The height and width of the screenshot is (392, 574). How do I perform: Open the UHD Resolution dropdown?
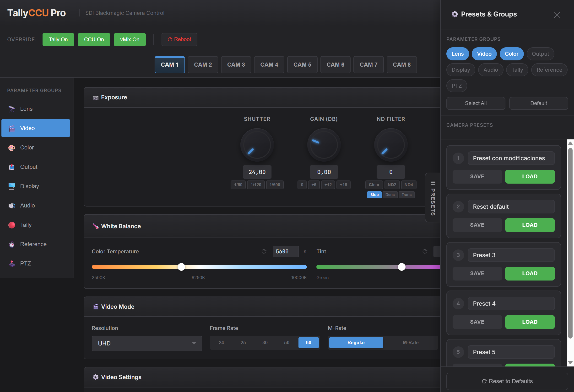(147, 343)
